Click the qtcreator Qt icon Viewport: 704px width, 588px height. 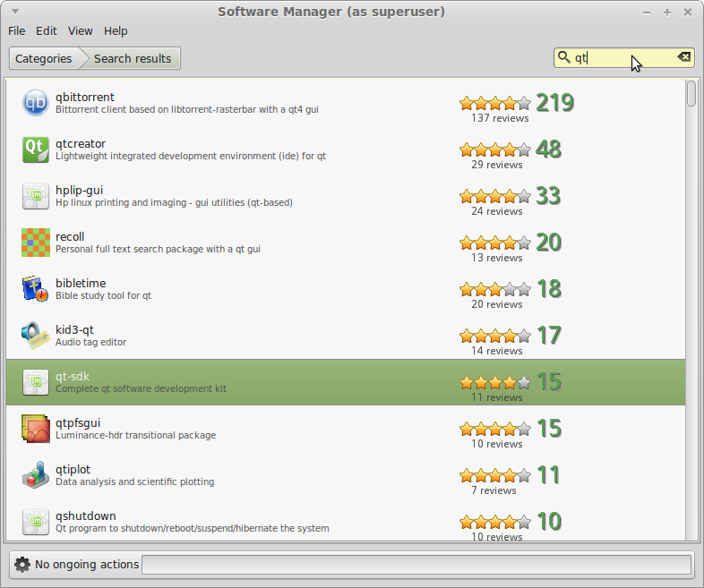[x=36, y=149]
